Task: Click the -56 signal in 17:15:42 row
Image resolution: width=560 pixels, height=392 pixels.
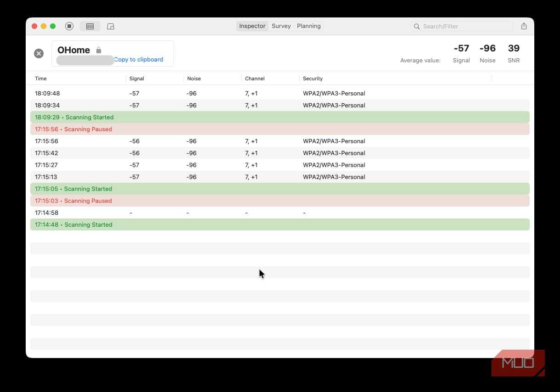Action: pyautogui.click(x=134, y=153)
